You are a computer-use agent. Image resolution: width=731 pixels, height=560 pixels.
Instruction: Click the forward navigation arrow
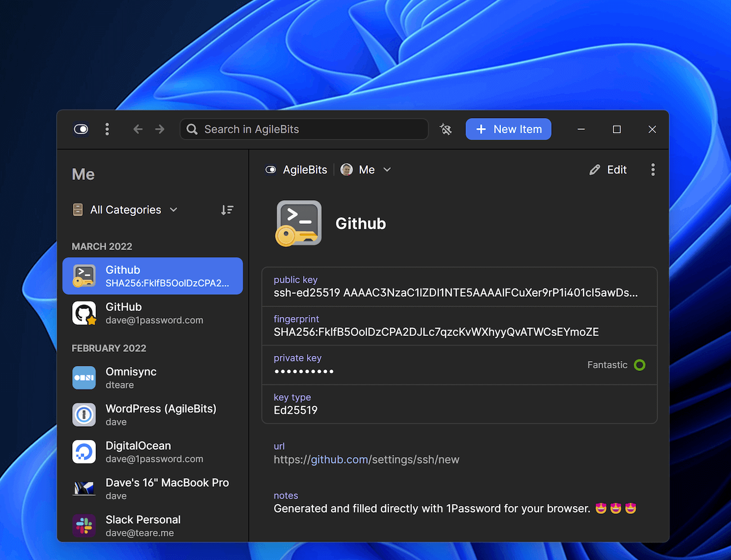point(159,129)
